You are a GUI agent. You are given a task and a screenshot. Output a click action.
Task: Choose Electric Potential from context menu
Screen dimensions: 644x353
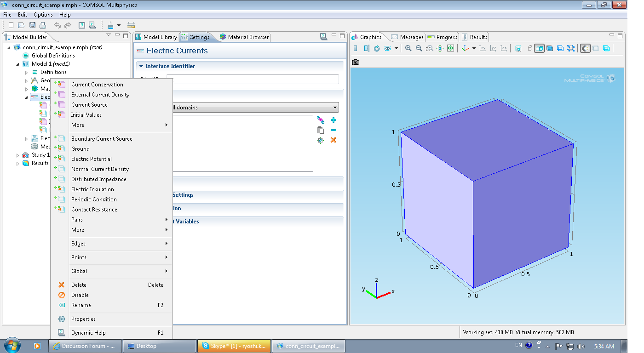(91, 159)
